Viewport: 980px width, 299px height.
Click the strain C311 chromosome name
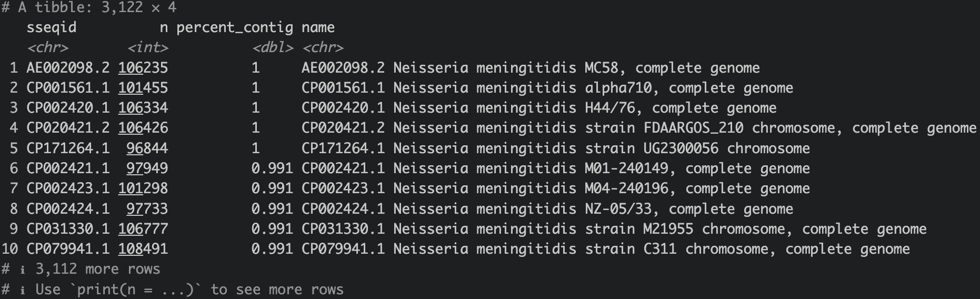[605, 249]
